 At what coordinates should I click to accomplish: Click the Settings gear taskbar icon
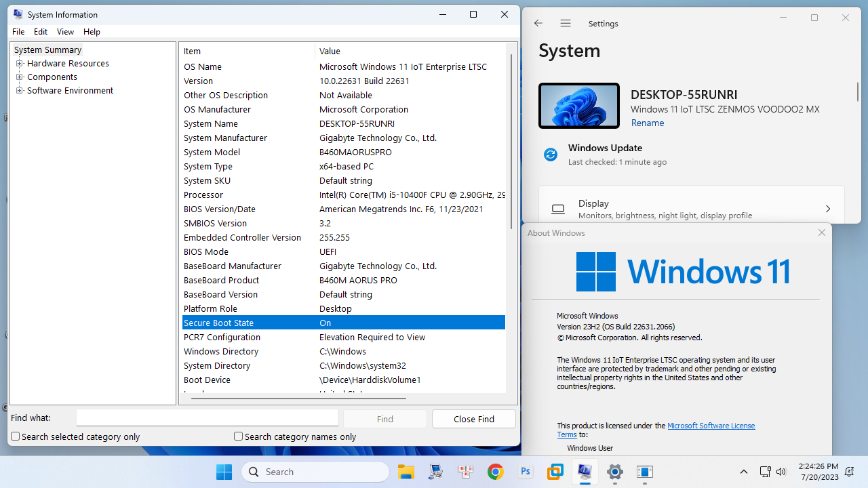615,472
